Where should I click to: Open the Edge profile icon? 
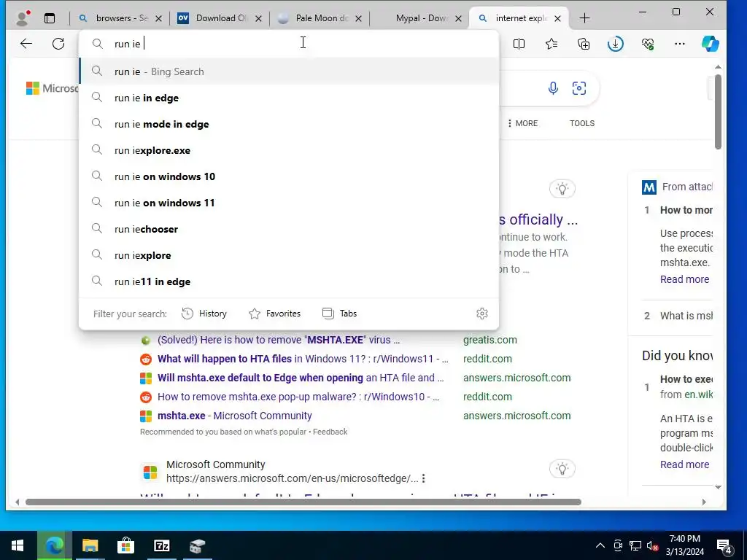pyautogui.click(x=22, y=18)
